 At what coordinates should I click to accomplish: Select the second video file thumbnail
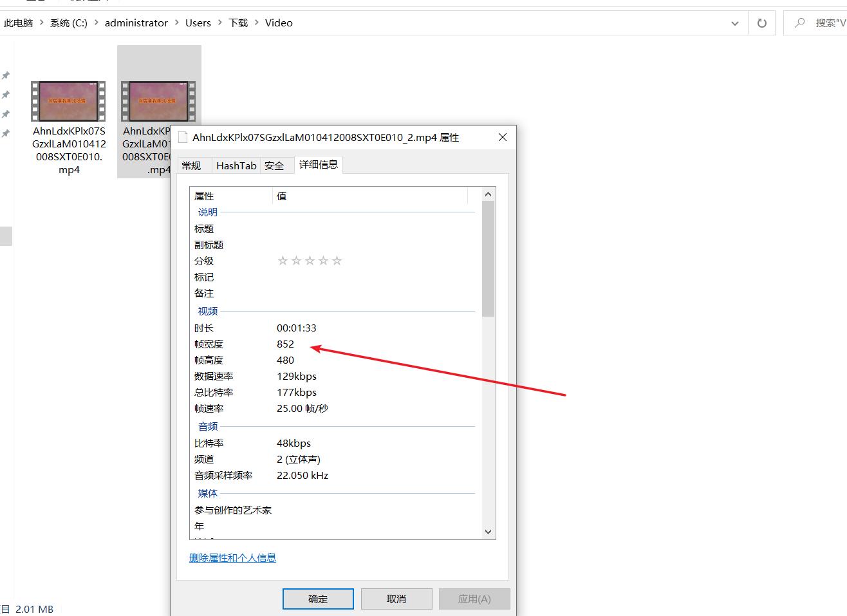tap(158, 101)
